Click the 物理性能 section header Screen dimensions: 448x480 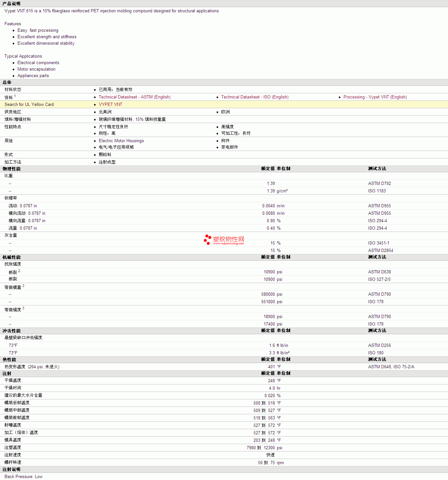click(11, 169)
